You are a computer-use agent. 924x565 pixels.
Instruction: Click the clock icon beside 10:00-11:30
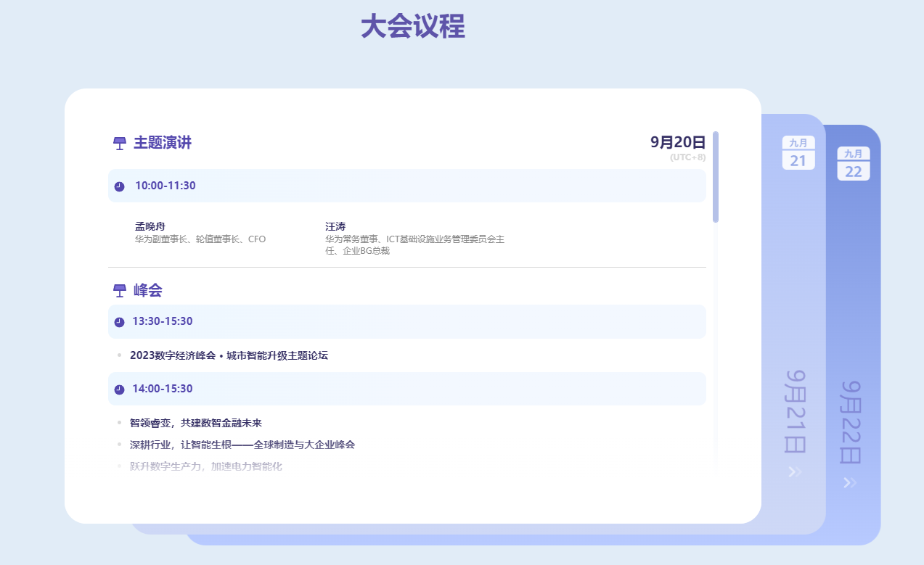[119, 186]
